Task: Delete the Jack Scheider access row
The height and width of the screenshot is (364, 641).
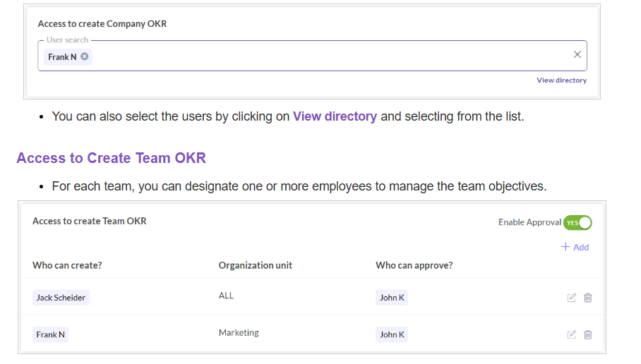Action: [588, 298]
